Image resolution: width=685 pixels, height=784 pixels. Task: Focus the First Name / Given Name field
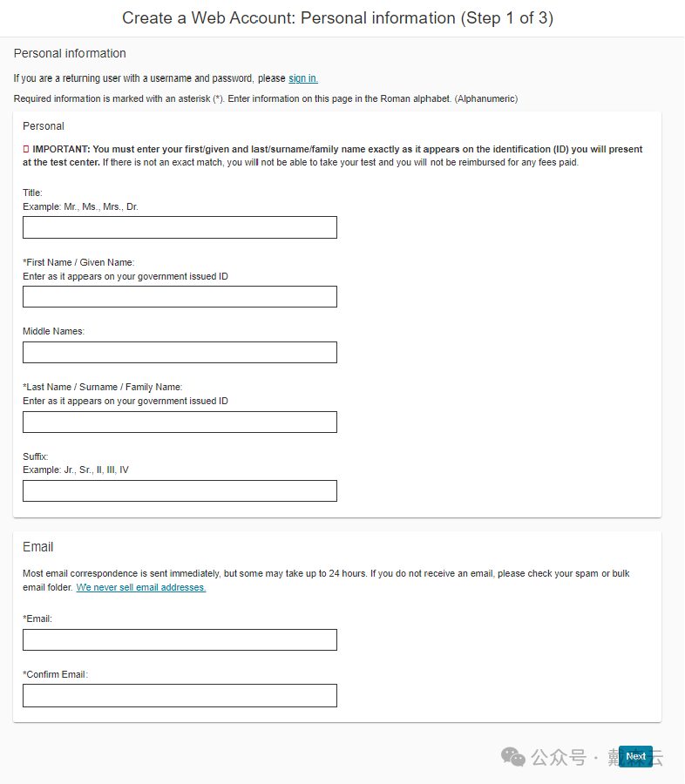click(180, 296)
